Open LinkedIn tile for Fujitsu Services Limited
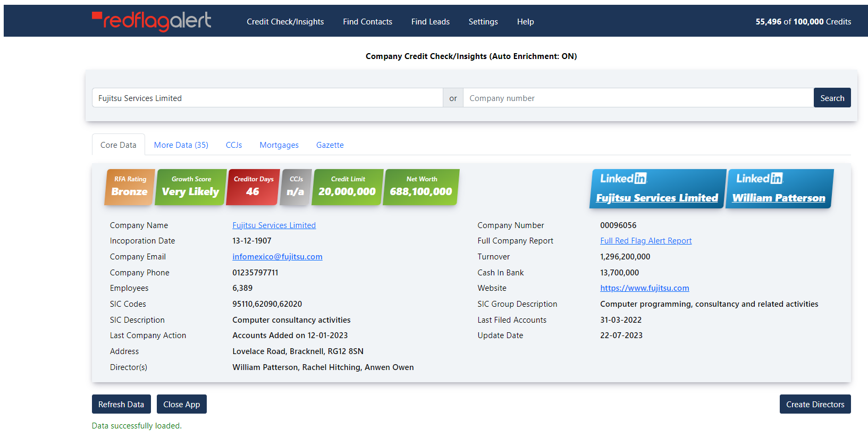This screenshot has width=868, height=437. coord(657,189)
